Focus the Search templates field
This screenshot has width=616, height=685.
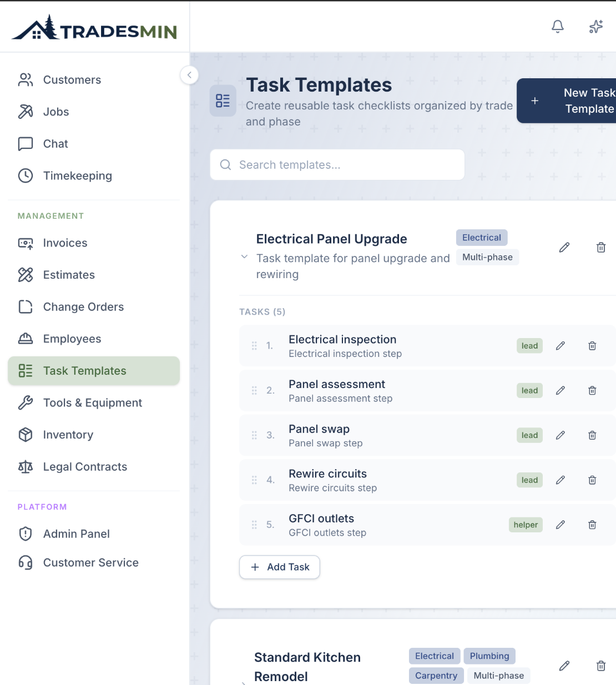[x=337, y=165]
